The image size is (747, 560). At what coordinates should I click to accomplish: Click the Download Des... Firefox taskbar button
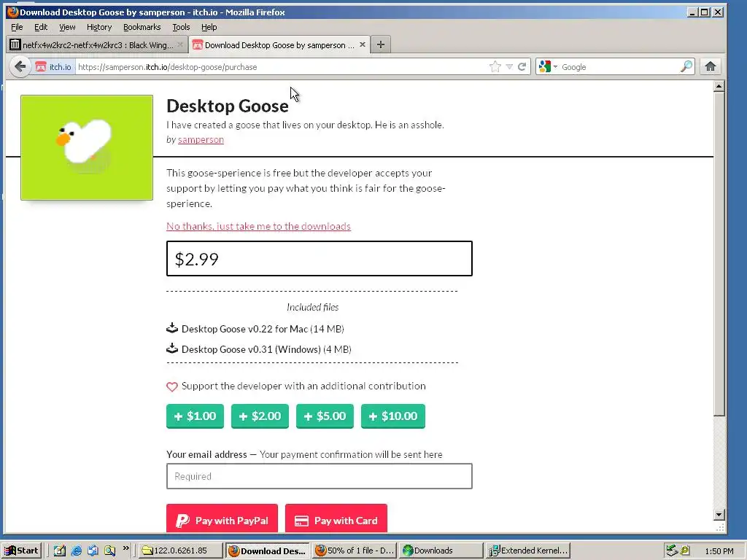pyautogui.click(x=268, y=551)
